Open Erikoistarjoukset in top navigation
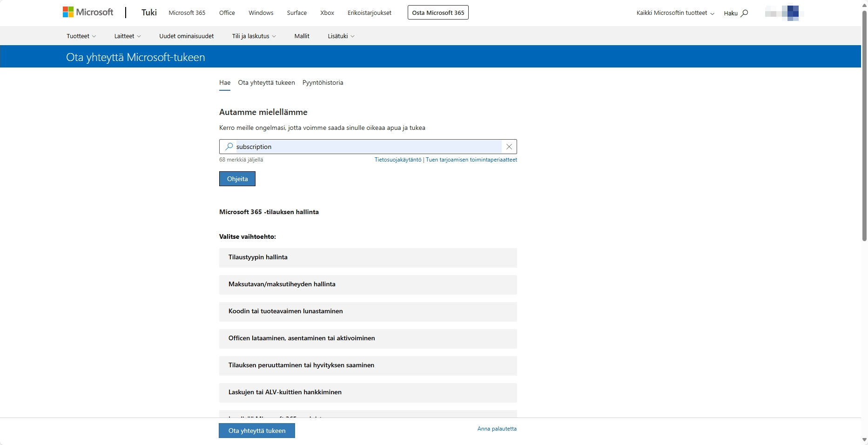Viewport: 868px width, 445px height. (x=370, y=13)
